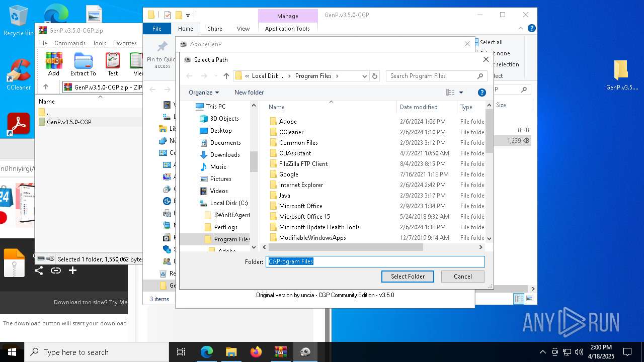
Task: Click file list vertical scrollbar
Action: coord(490,131)
